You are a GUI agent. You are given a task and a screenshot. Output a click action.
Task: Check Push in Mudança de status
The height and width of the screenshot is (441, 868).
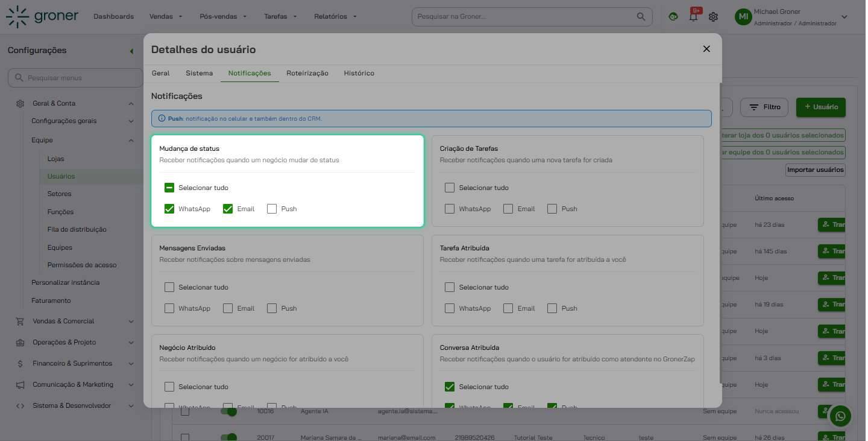click(x=272, y=209)
